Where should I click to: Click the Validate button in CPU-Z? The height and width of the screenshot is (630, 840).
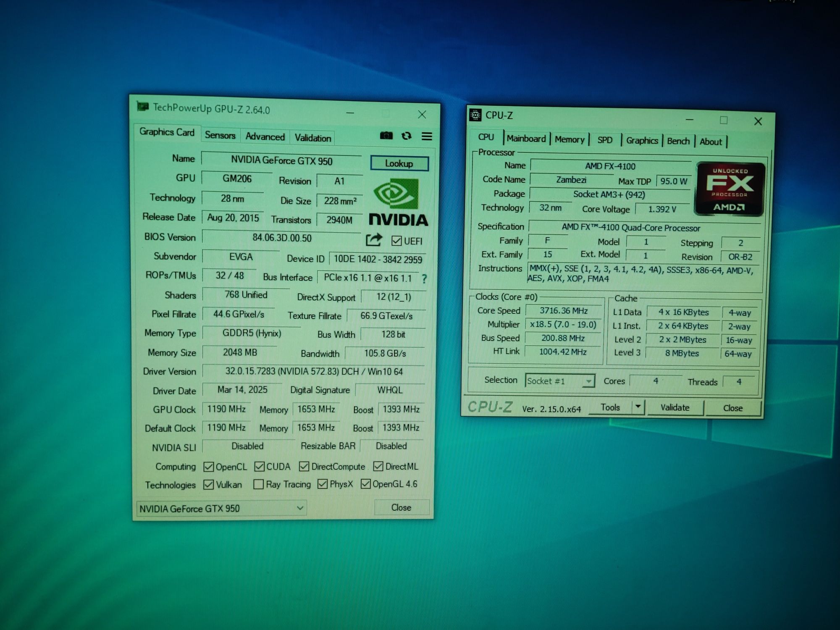pyautogui.click(x=675, y=407)
